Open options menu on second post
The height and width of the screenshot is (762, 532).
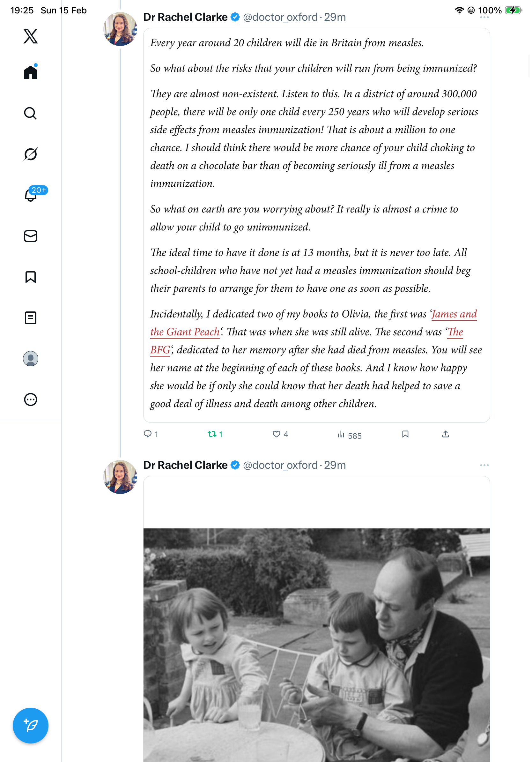click(x=484, y=465)
